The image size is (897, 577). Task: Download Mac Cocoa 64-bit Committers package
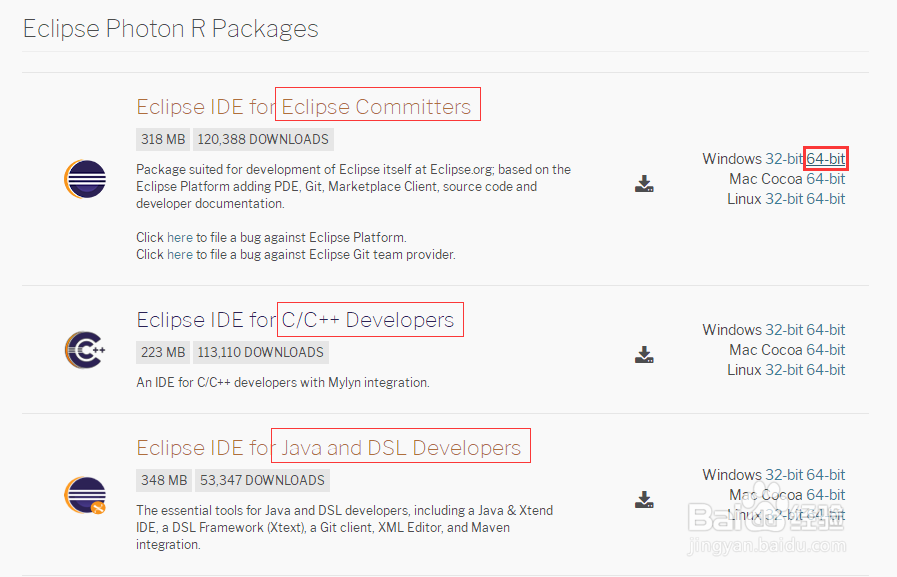click(825, 179)
